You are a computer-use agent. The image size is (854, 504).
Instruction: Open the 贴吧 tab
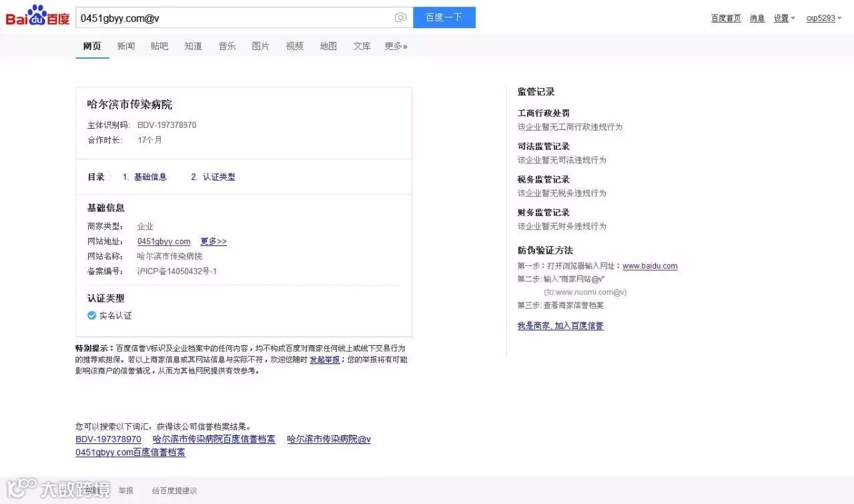click(159, 46)
